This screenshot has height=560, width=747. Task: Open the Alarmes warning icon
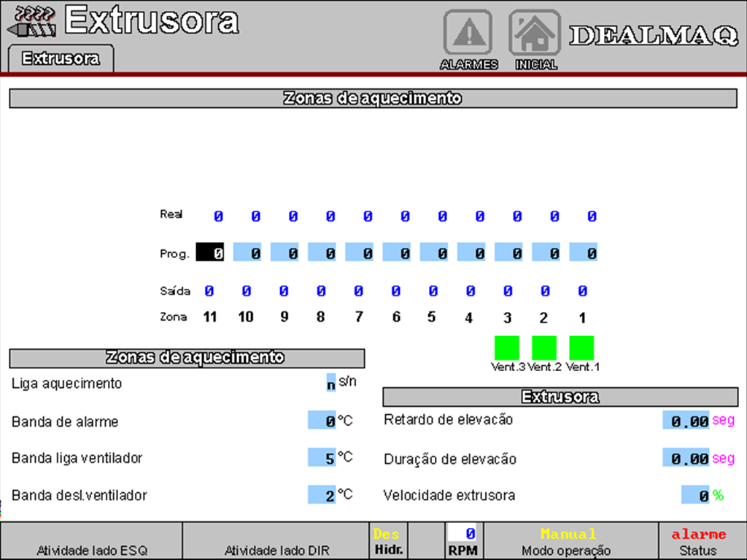click(468, 34)
